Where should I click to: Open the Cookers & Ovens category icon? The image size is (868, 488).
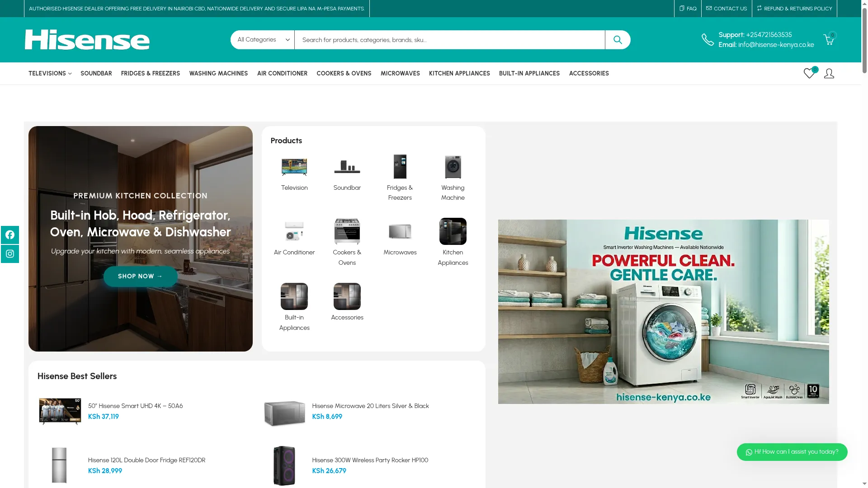(347, 231)
